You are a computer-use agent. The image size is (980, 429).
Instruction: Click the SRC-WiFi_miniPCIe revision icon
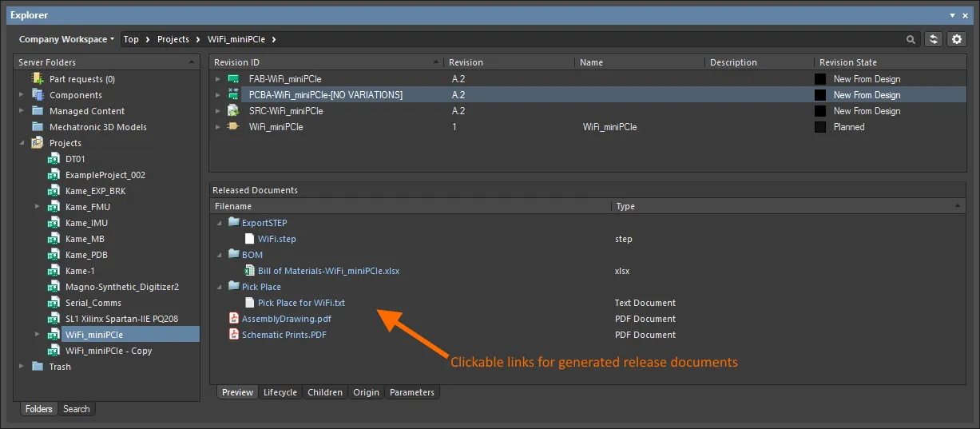pos(233,111)
